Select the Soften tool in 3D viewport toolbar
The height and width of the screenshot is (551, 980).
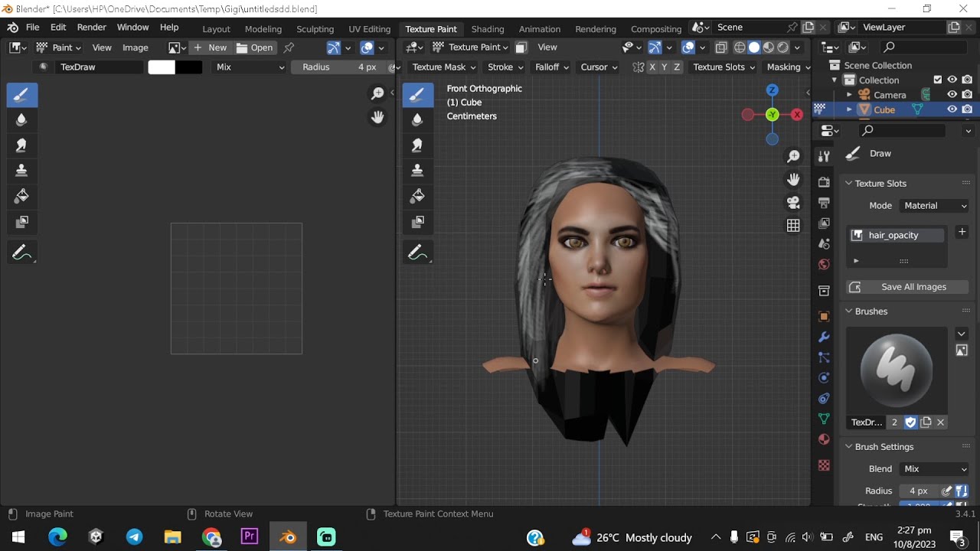(417, 119)
